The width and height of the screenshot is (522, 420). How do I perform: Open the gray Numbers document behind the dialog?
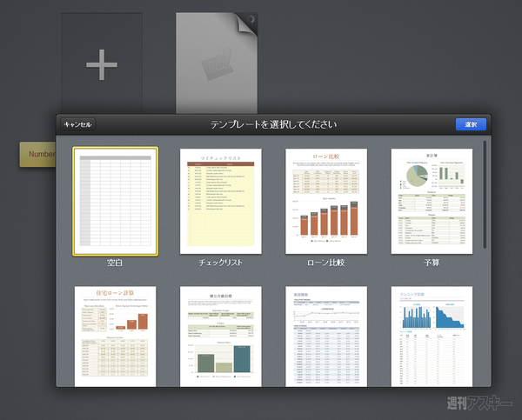[217, 63]
